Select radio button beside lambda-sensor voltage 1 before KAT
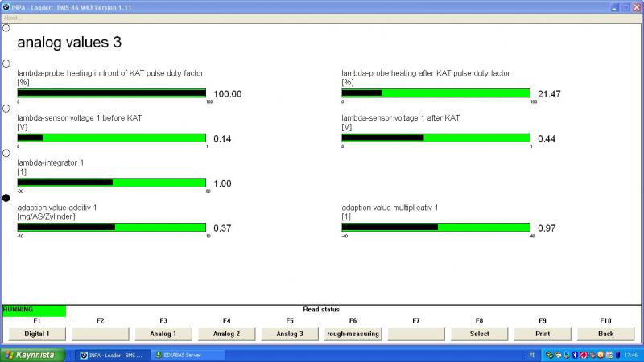The height and width of the screenshot is (362, 644). coord(6,108)
